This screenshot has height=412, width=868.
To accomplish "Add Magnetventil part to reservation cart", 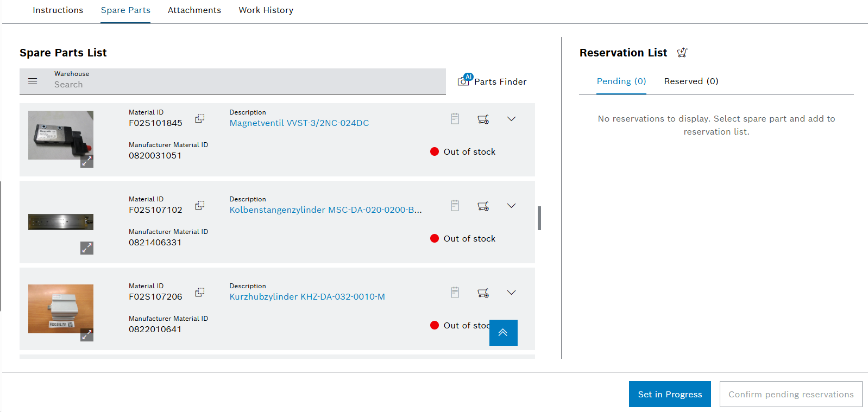I will tap(483, 119).
